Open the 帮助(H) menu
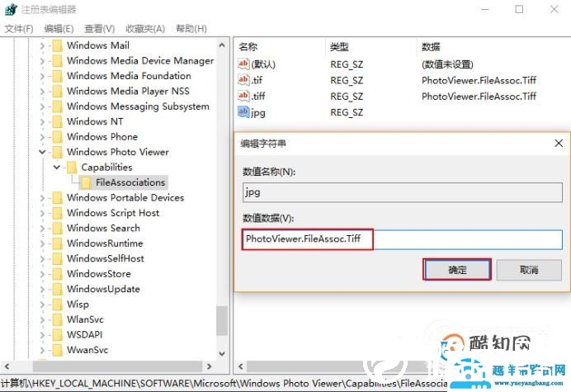571x392 pixels. [x=191, y=28]
